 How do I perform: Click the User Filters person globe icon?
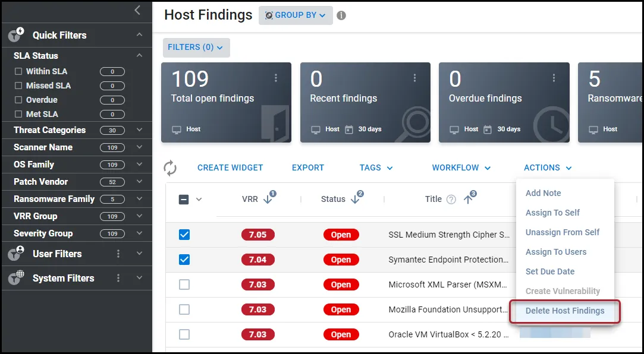(x=16, y=254)
